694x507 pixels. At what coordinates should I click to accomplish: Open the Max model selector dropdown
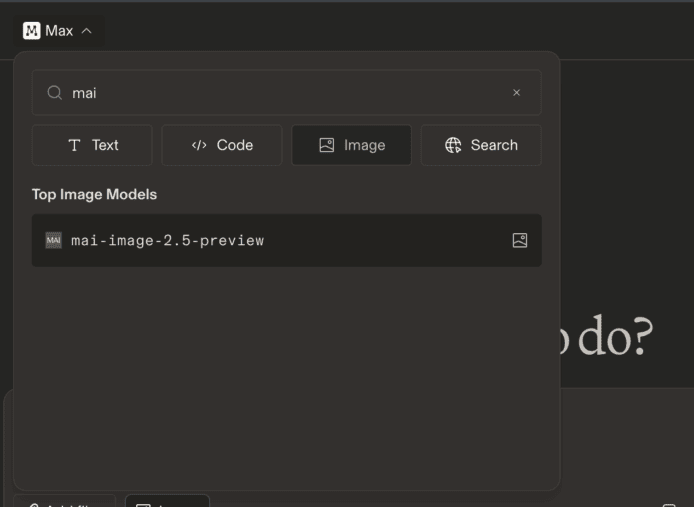pyautogui.click(x=58, y=31)
